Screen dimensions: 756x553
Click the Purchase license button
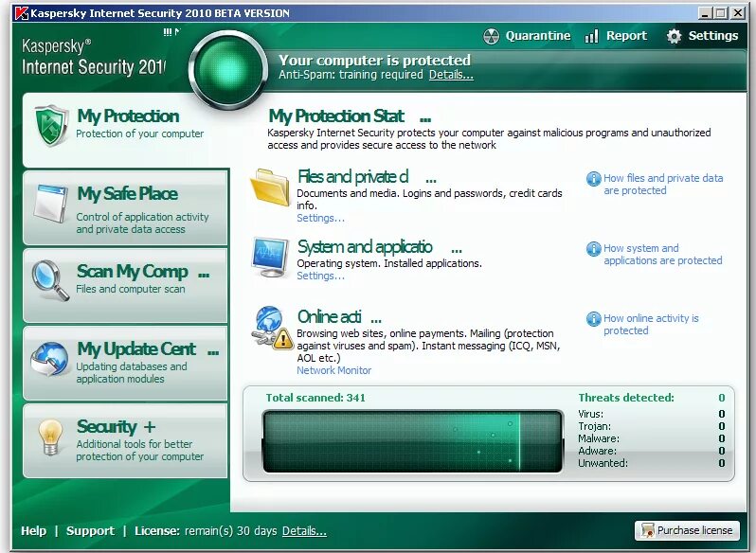click(x=687, y=530)
